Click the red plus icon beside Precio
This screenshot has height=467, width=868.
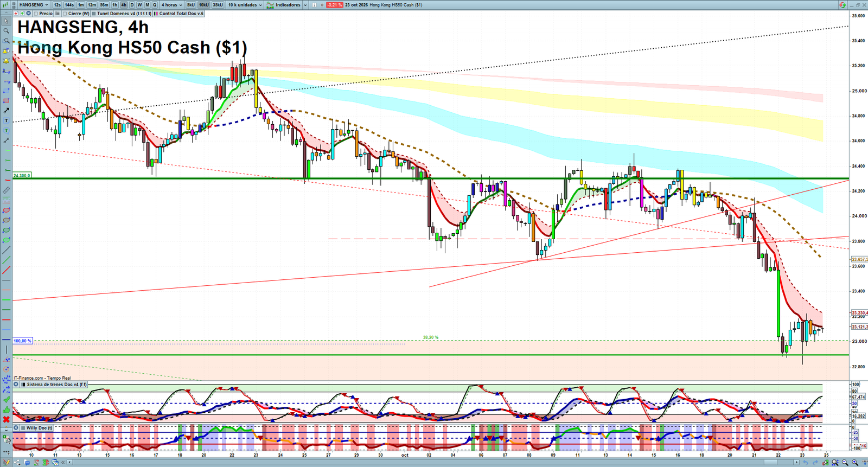click(16, 14)
